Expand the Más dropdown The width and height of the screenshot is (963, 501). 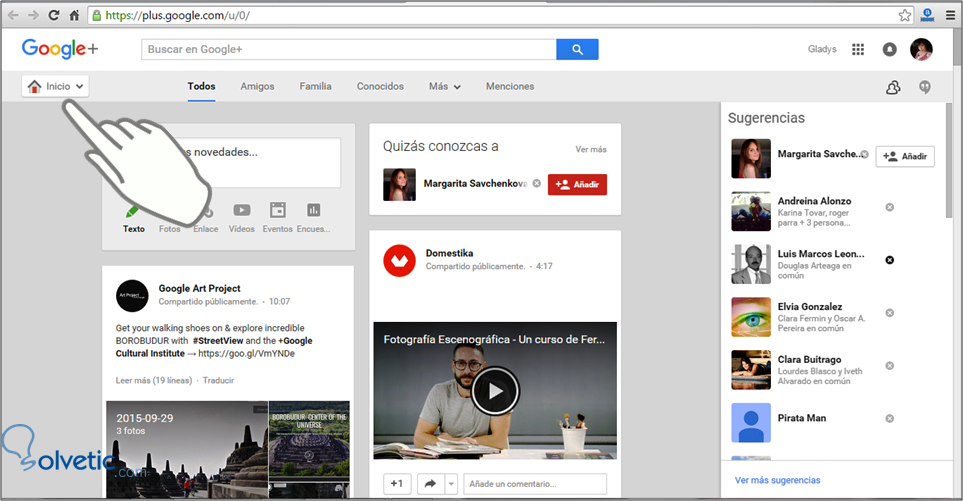(x=445, y=87)
